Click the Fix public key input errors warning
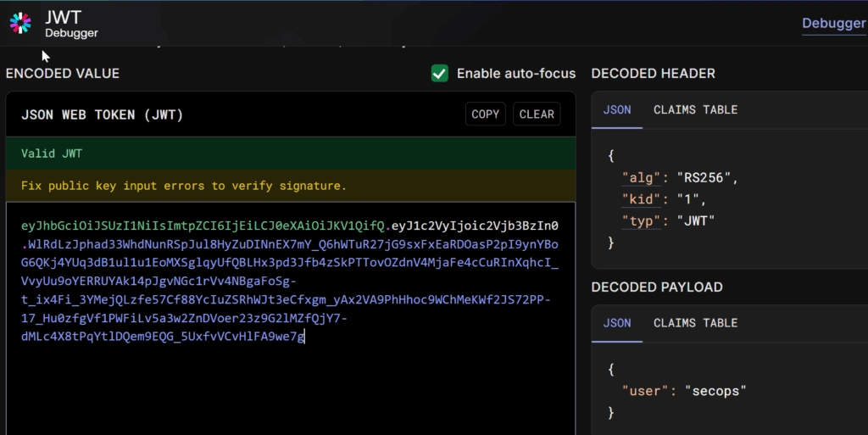 (x=183, y=186)
